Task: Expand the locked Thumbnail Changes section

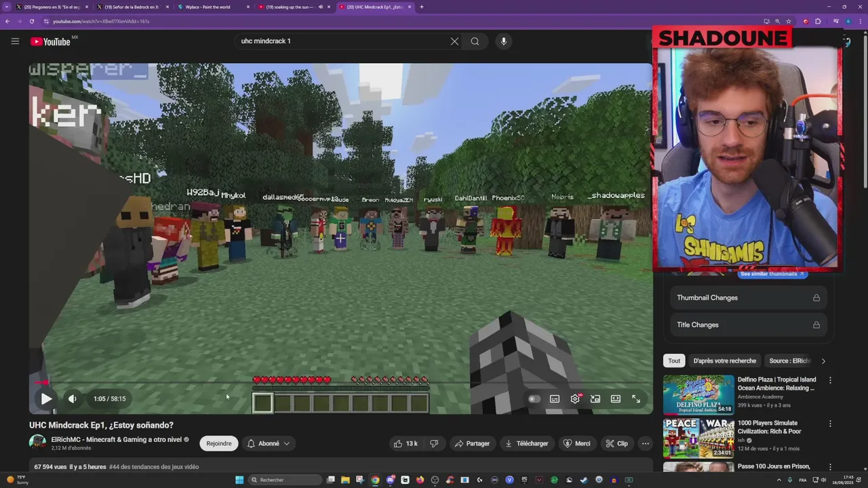Action: click(x=748, y=298)
